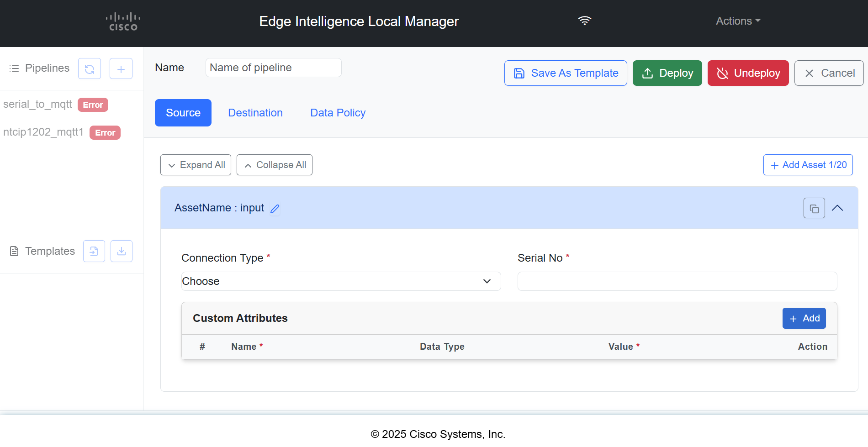Click the AssetName : input header text

point(219,208)
